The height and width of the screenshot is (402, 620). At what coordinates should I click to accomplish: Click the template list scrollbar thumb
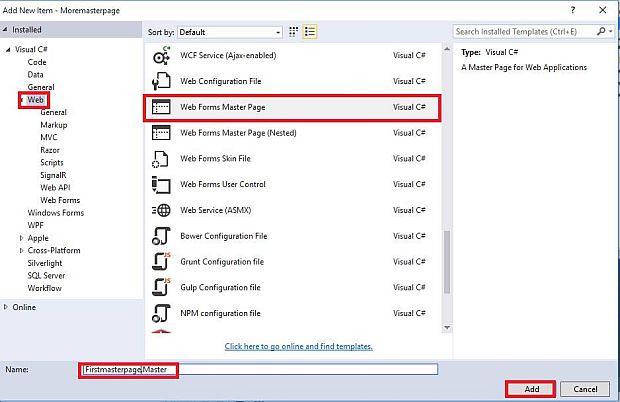point(447,262)
